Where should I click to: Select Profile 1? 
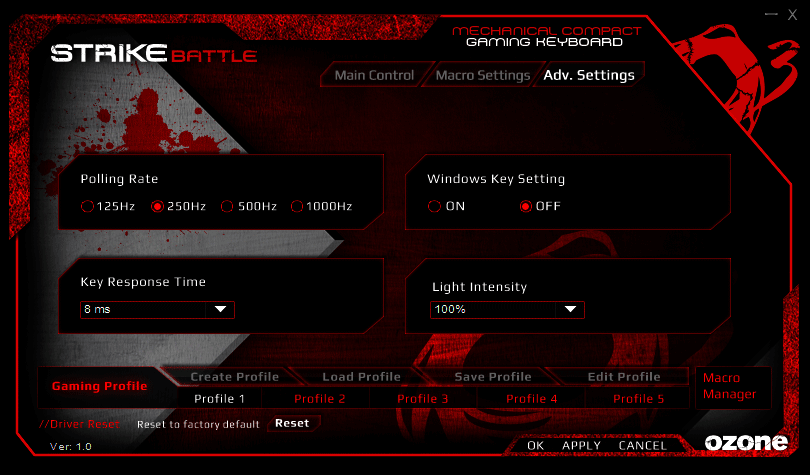click(x=220, y=399)
